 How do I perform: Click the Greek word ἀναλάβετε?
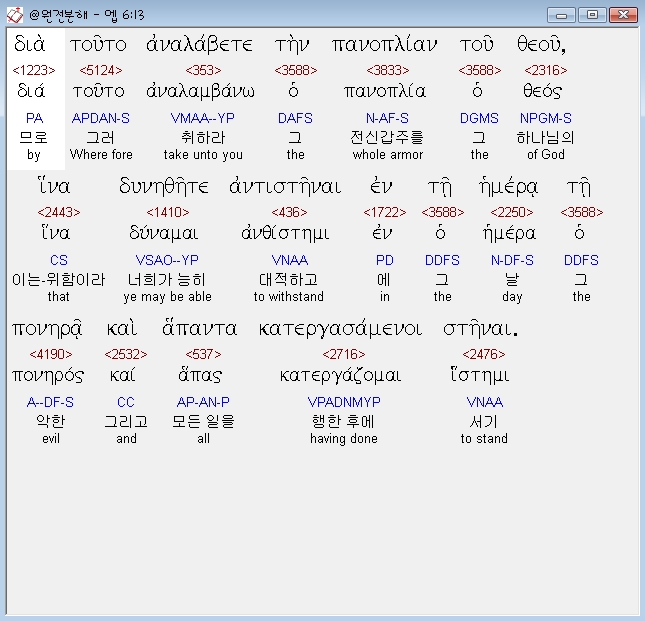(x=200, y=44)
